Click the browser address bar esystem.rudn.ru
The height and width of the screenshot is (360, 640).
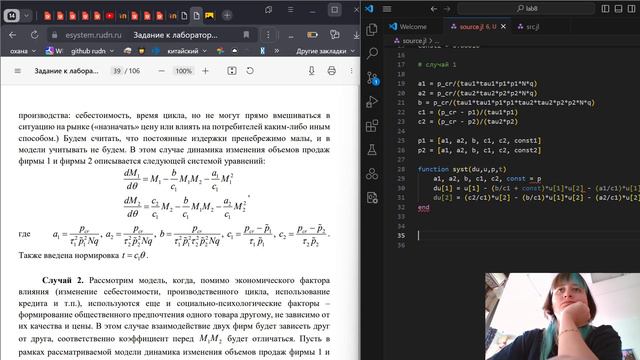coord(152,36)
